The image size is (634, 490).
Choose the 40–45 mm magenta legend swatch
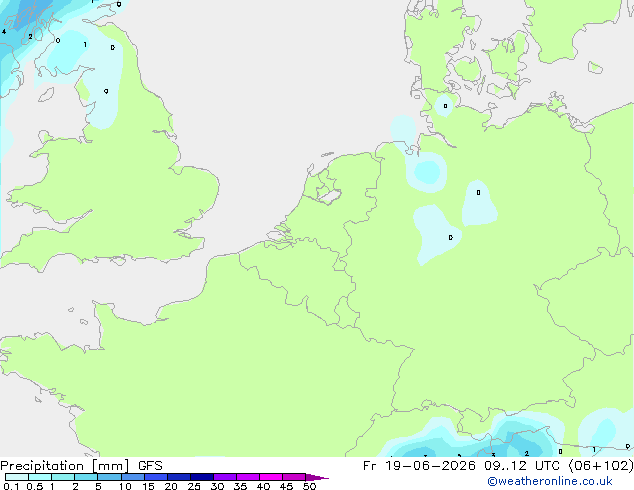(x=271, y=477)
